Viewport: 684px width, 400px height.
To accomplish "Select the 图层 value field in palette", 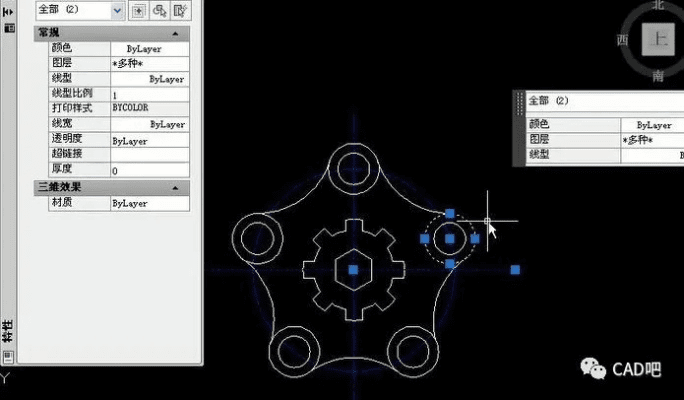I will (150, 63).
